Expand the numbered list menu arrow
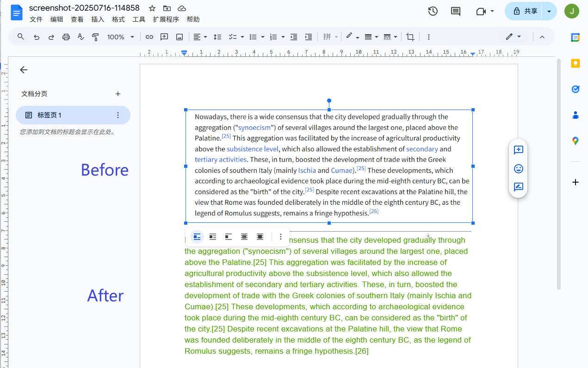 tap(283, 37)
